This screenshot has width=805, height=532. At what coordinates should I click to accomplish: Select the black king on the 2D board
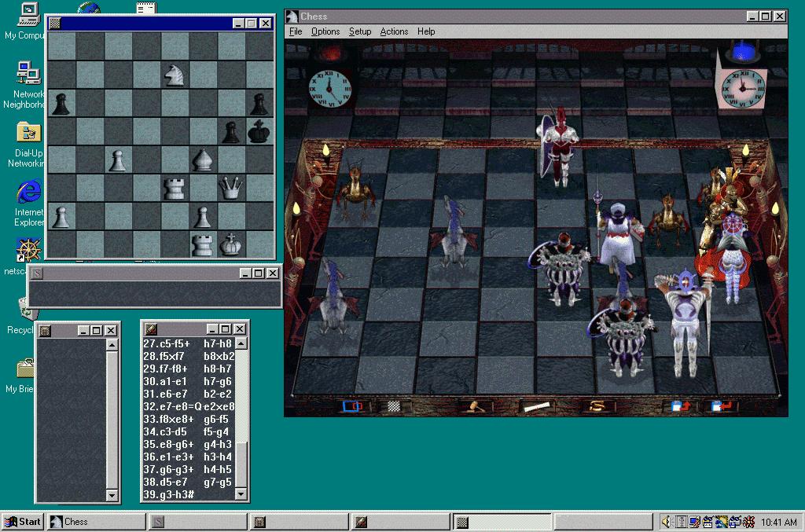(x=259, y=131)
